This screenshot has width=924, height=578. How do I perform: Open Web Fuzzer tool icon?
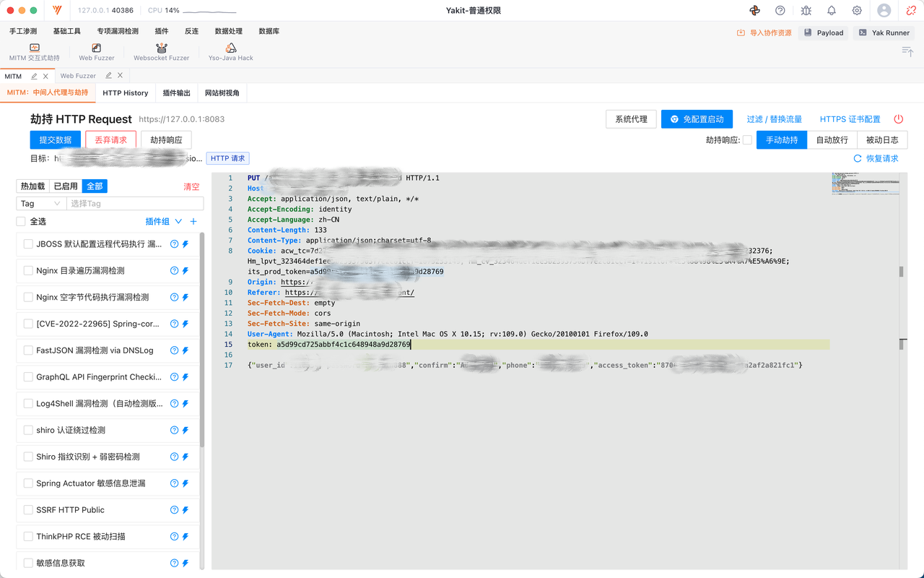(97, 48)
